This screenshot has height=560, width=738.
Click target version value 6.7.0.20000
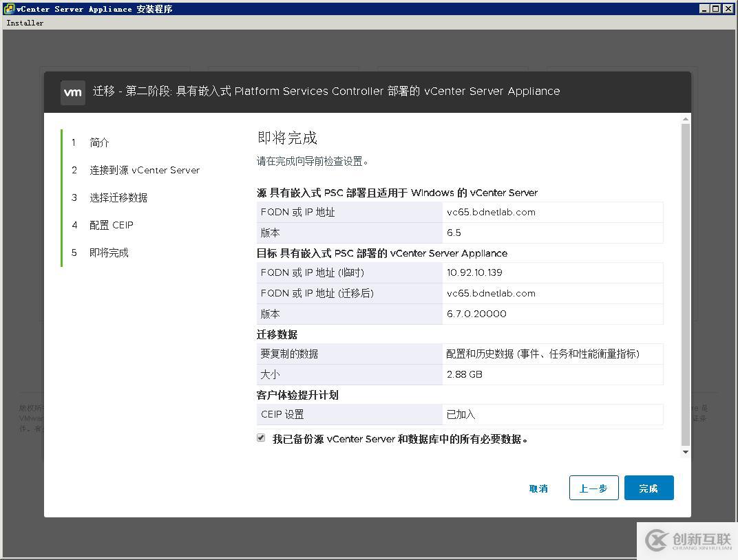click(x=476, y=314)
